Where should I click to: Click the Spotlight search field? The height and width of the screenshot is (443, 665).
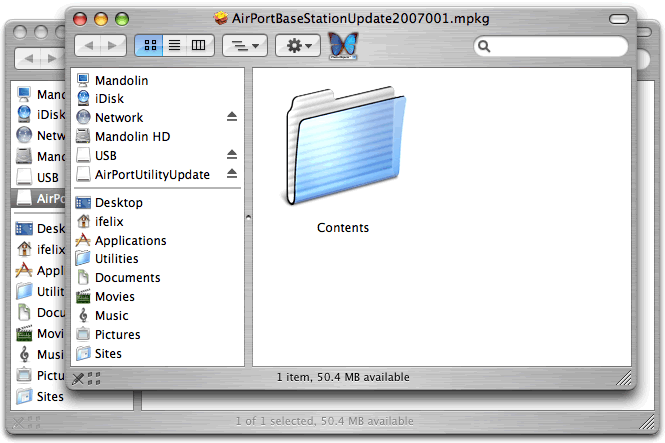coord(550,46)
